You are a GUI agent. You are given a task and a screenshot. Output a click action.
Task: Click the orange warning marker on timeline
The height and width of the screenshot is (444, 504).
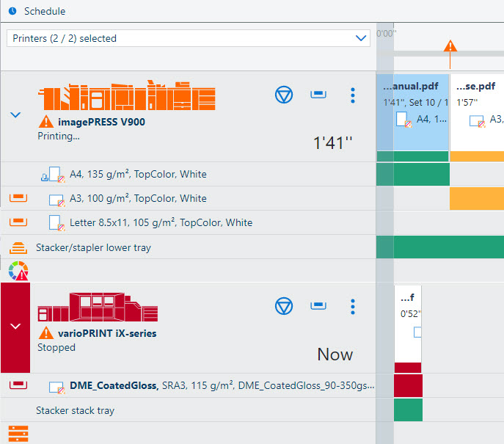450,46
